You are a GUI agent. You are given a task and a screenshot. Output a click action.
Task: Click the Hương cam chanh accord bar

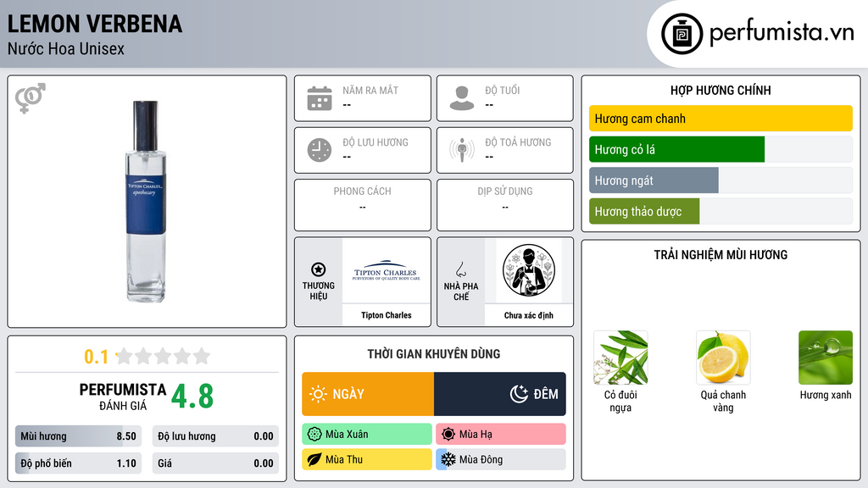tap(721, 119)
